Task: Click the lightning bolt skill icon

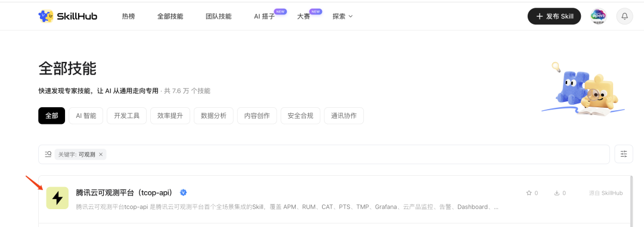Action: click(57, 198)
